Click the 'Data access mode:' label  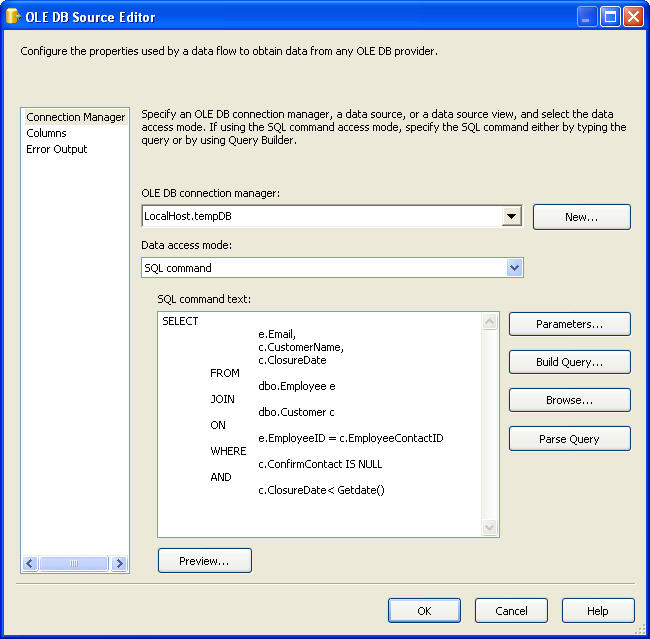[187, 245]
